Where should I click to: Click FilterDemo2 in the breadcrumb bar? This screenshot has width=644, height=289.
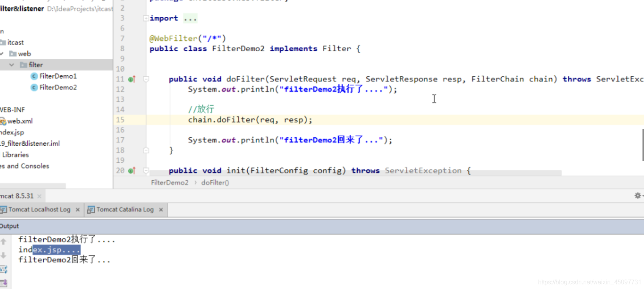[170, 183]
